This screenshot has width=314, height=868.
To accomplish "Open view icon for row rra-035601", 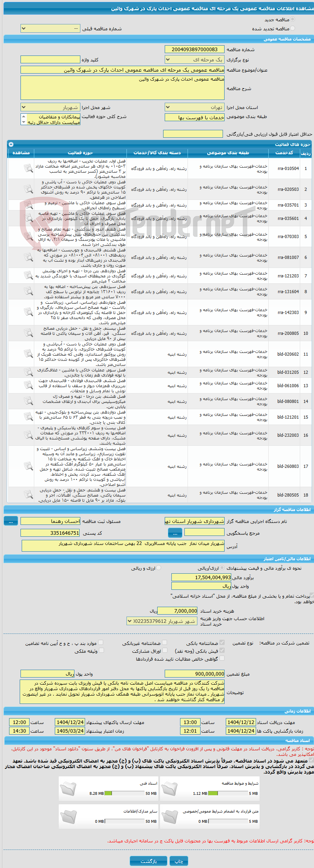I will (28, 218).
